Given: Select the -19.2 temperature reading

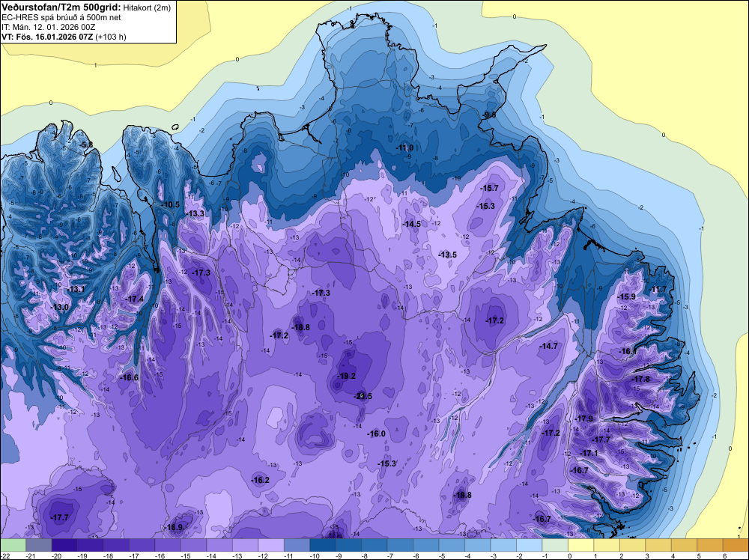Looking at the screenshot, I should pyautogui.click(x=346, y=376).
